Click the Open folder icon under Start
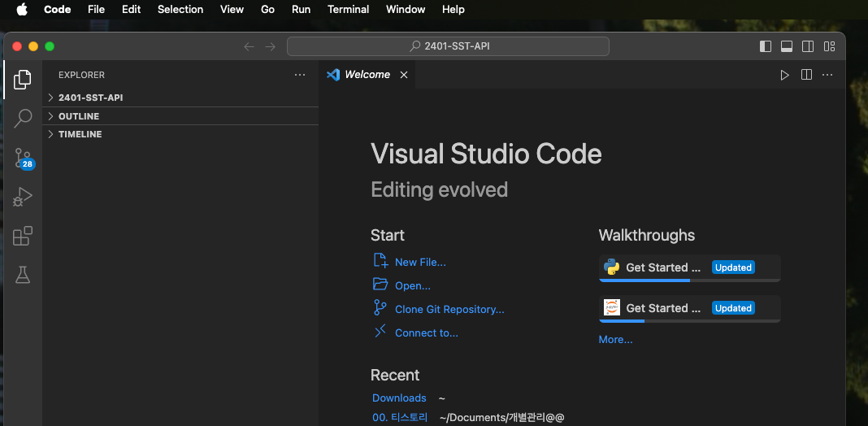The image size is (868, 426). coord(380,285)
